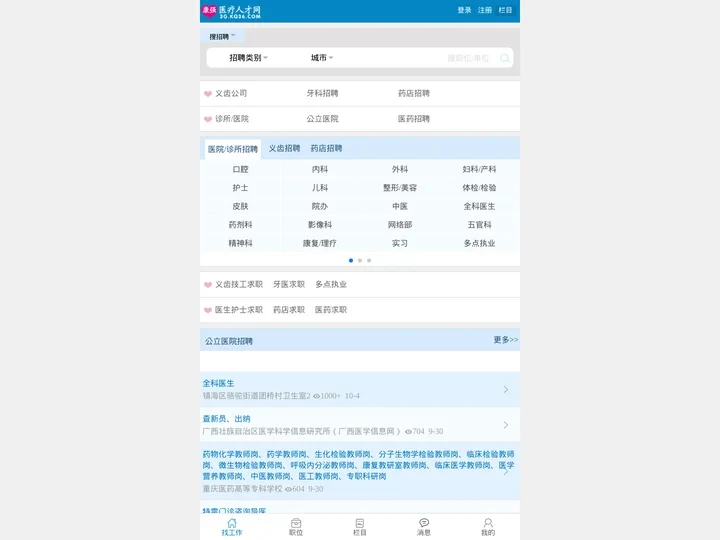Select the 网络部 category

pos(399,225)
